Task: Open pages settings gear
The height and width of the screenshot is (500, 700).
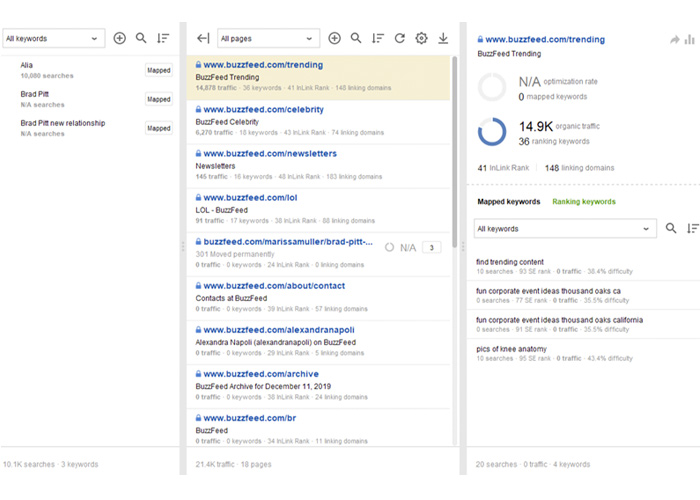Action: (421, 38)
